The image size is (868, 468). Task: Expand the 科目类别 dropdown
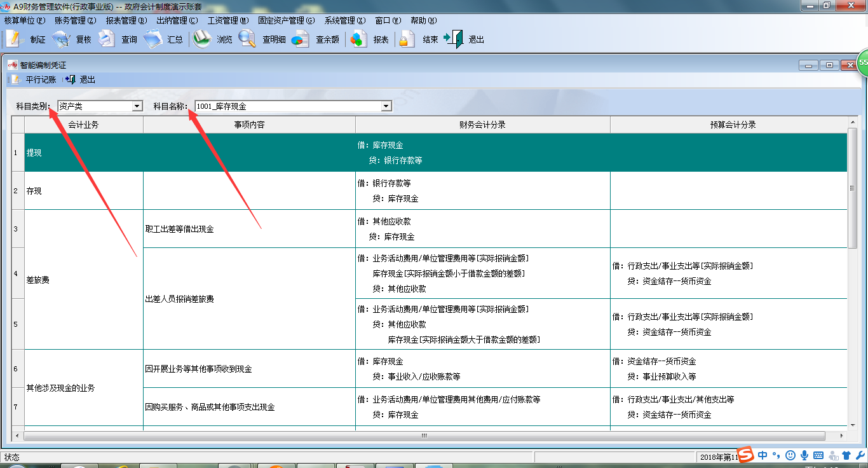pyautogui.click(x=137, y=106)
